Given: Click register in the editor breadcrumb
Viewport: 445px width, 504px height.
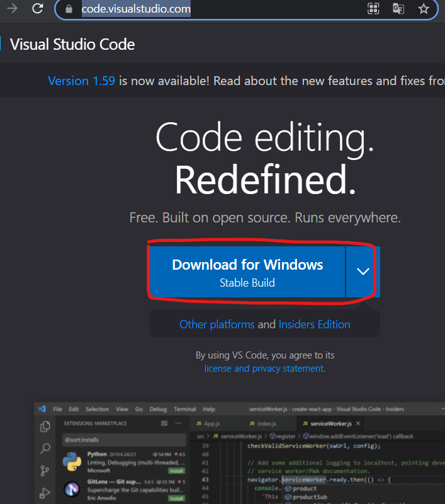Looking at the screenshot, I should tap(283, 436).
